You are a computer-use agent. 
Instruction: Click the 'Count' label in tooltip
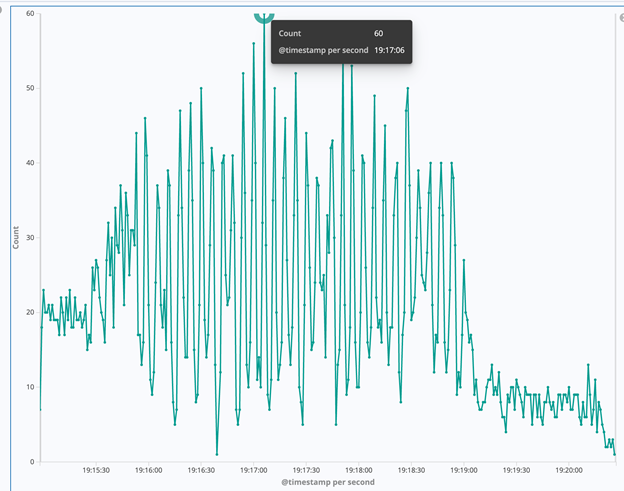289,33
